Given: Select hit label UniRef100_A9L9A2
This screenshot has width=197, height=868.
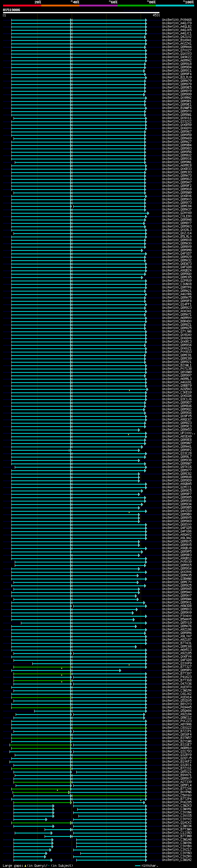Looking at the screenshot, I should point(177,538).
